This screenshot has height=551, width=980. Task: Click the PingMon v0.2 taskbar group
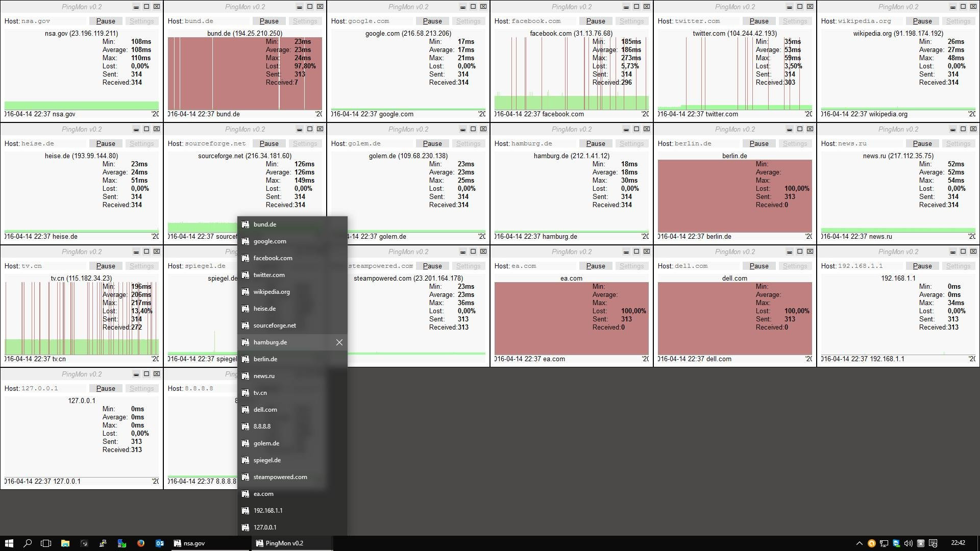click(x=292, y=543)
